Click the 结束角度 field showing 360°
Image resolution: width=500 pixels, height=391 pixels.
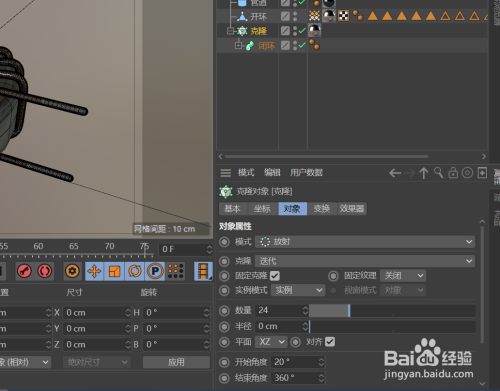coord(298,378)
